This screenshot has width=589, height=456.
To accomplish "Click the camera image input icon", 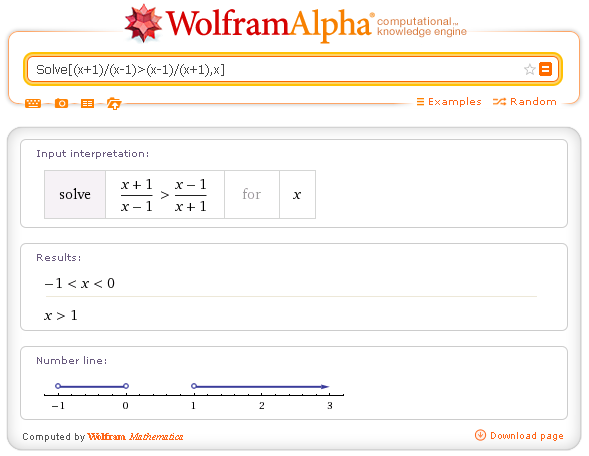I will (61, 103).
